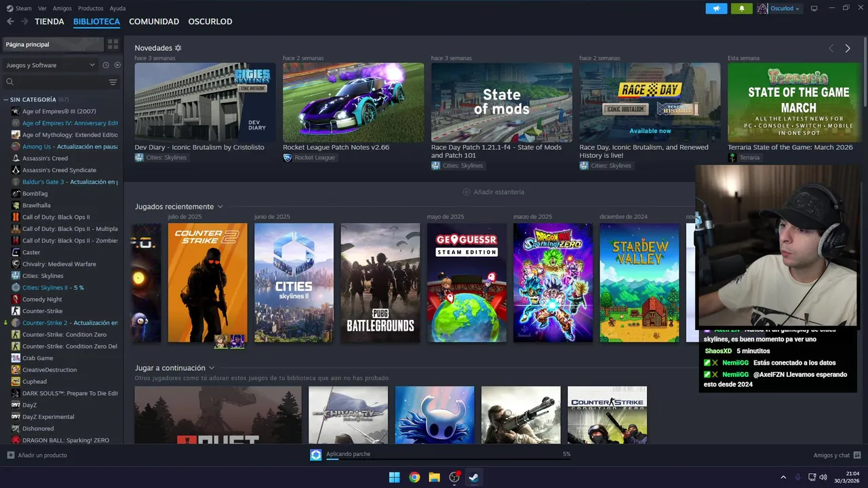Open the PUBG Battlegrounds cover
Viewport: 868px width, 488px height.
(380, 283)
